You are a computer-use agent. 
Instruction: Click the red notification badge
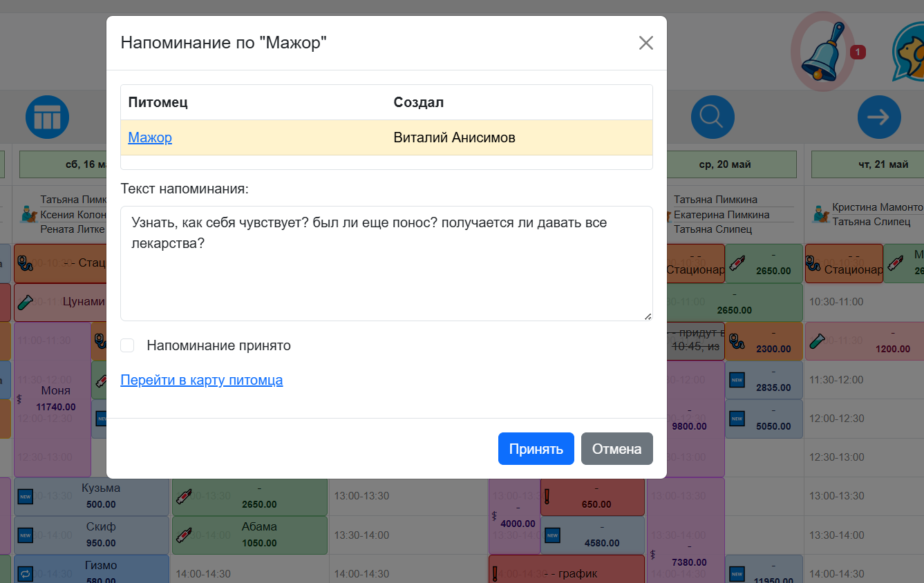(x=858, y=52)
